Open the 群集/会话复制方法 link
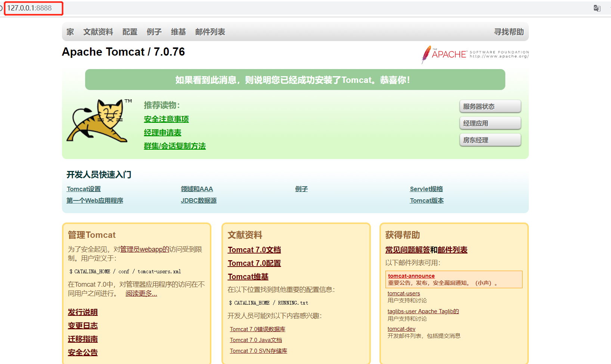This screenshot has width=611, height=364. [x=175, y=146]
